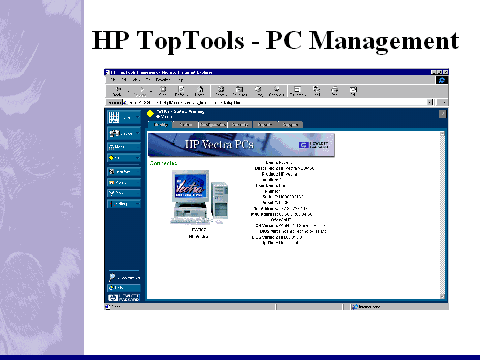This screenshot has height=360, width=480.
Task: Open the Back button history dropdown arrow
Action: click(x=129, y=91)
